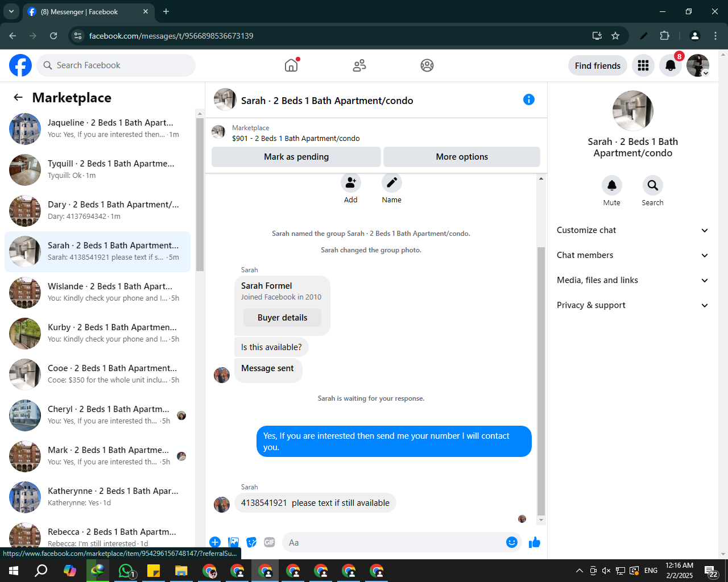Open the Facebook home logo
This screenshot has height=582, width=728.
(x=20, y=65)
